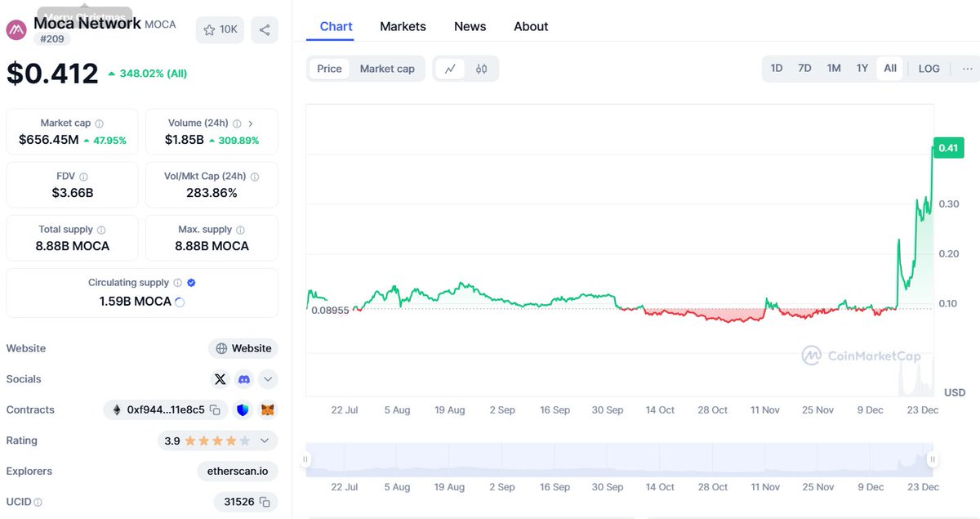Expand the Rating details chevron
The image size is (980, 519).
click(x=265, y=441)
